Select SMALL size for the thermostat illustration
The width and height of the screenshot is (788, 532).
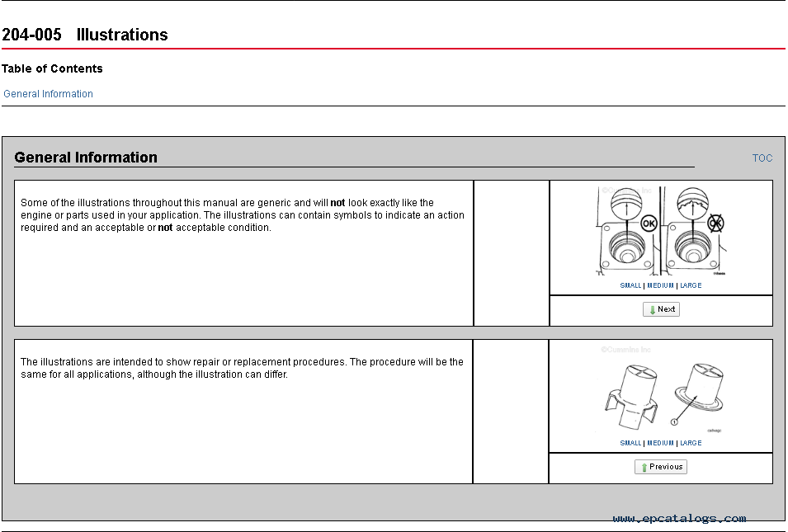(x=630, y=443)
